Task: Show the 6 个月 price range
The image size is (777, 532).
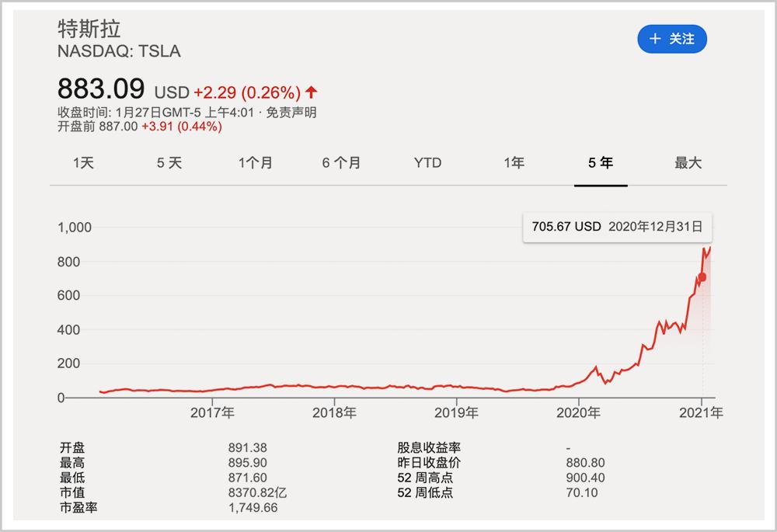Action: click(x=342, y=163)
